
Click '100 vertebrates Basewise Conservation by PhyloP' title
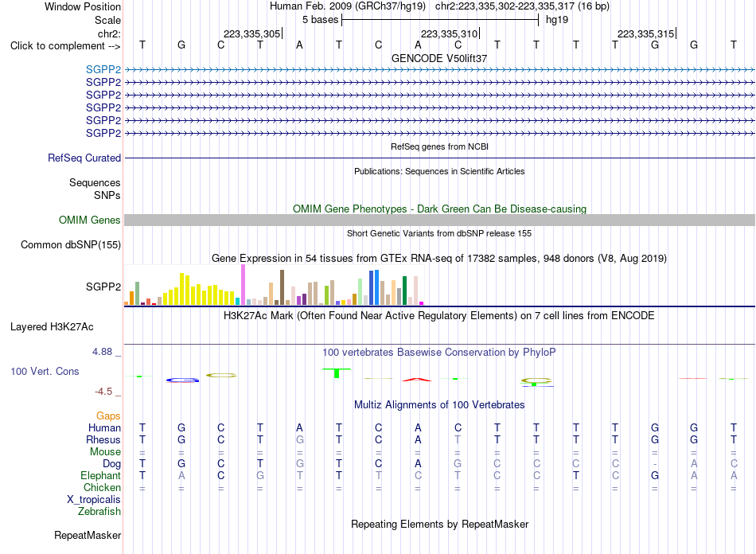[x=439, y=353]
